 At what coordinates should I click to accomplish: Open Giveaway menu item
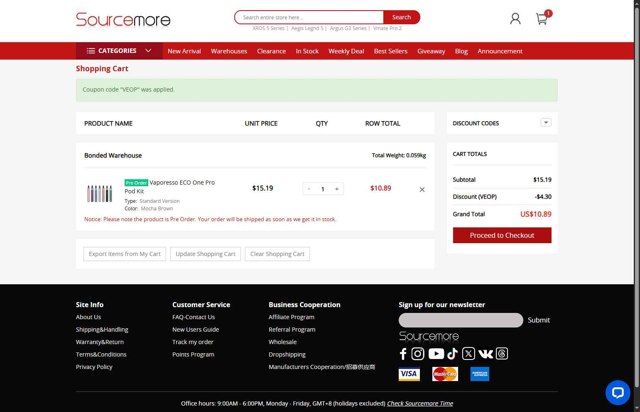[x=431, y=51]
